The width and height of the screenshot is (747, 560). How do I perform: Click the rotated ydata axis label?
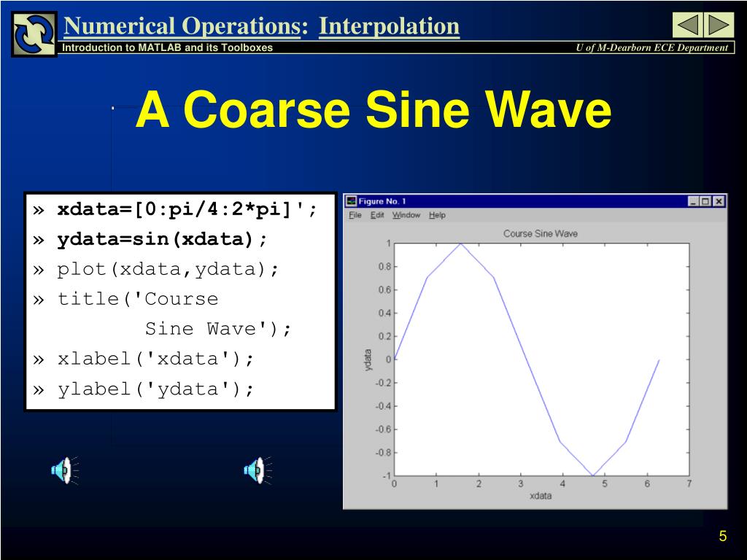[368, 360]
